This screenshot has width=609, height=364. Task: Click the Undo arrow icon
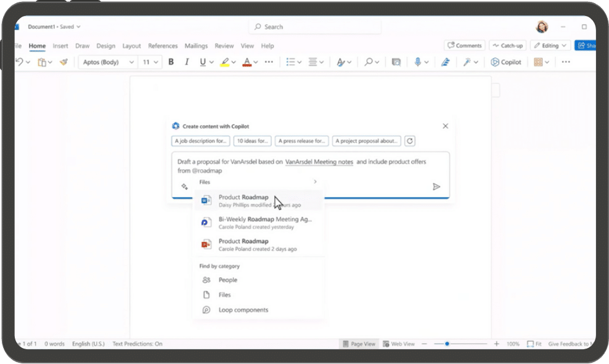(20, 62)
